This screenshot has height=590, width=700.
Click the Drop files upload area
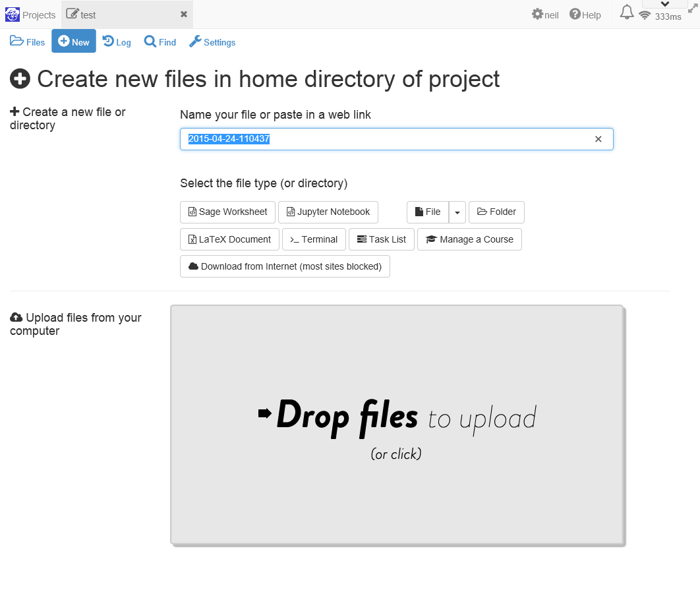[x=397, y=425]
